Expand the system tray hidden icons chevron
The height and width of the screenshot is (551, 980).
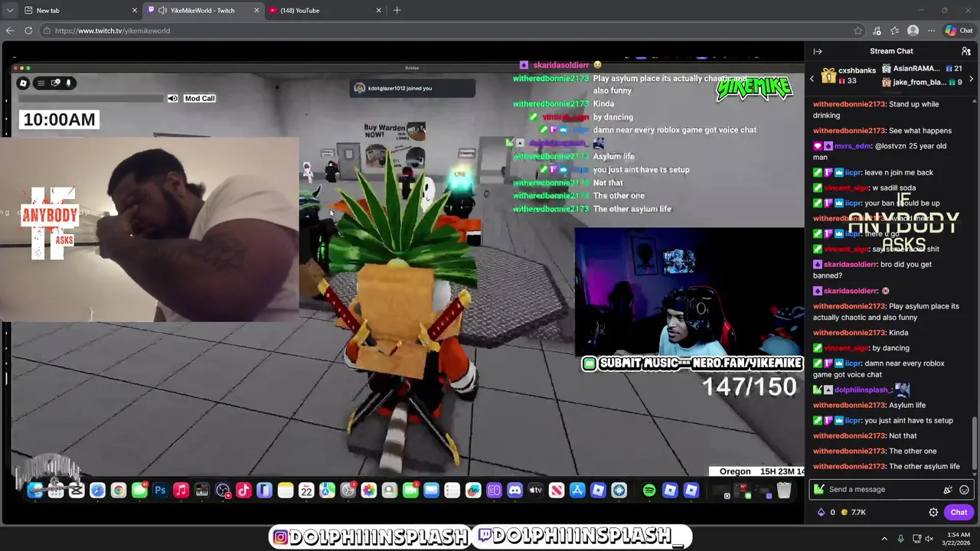click(884, 539)
